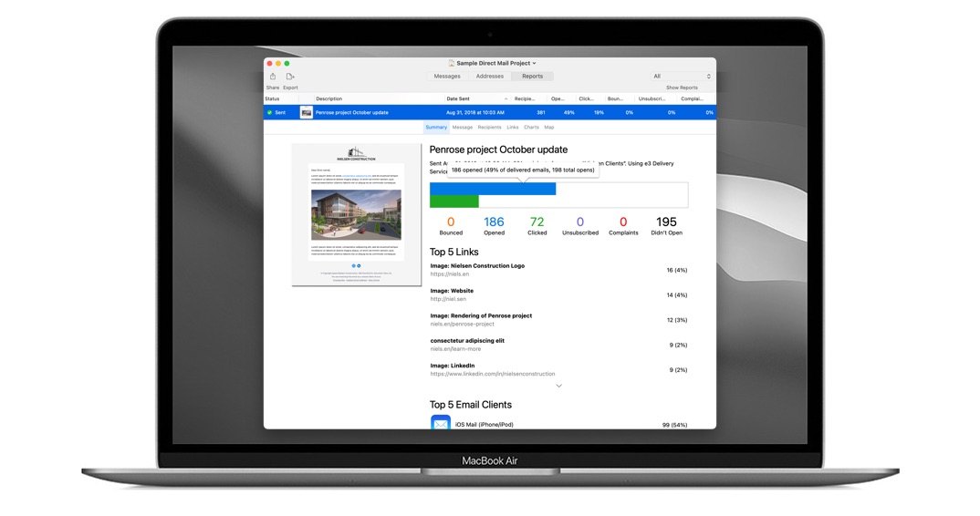
Task: Click the green clicked bar in the chart
Action: click(x=454, y=201)
